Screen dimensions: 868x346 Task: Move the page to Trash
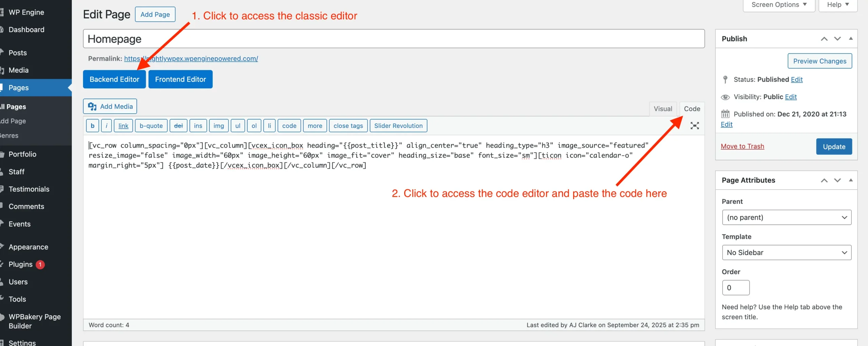click(x=742, y=146)
